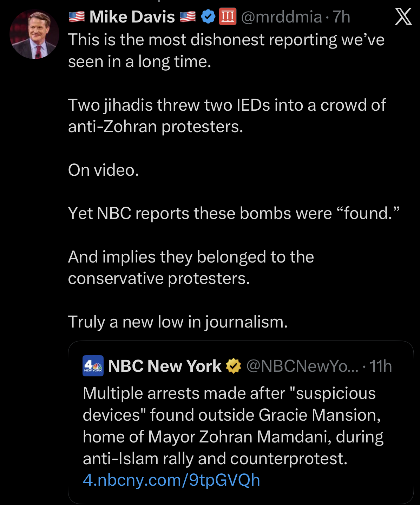
Task: Open the 7h post timestamp
Action: [x=341, y=17]
